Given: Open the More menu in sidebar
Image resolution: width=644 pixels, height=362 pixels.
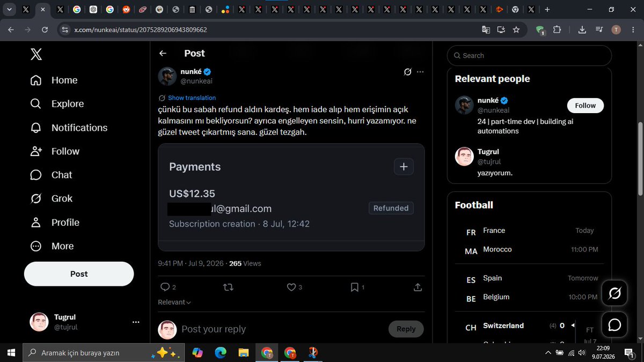Looking at the screenshot, I should click(x=52, y=246).
